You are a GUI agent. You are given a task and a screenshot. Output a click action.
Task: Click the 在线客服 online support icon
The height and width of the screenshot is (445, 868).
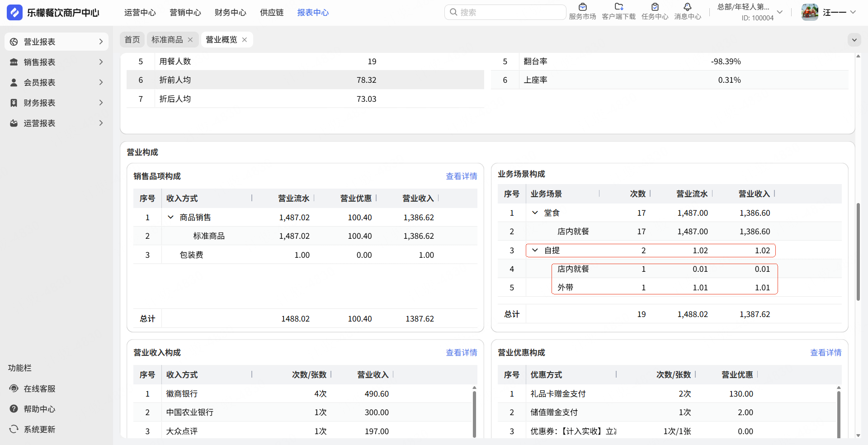tap(14, 388)
